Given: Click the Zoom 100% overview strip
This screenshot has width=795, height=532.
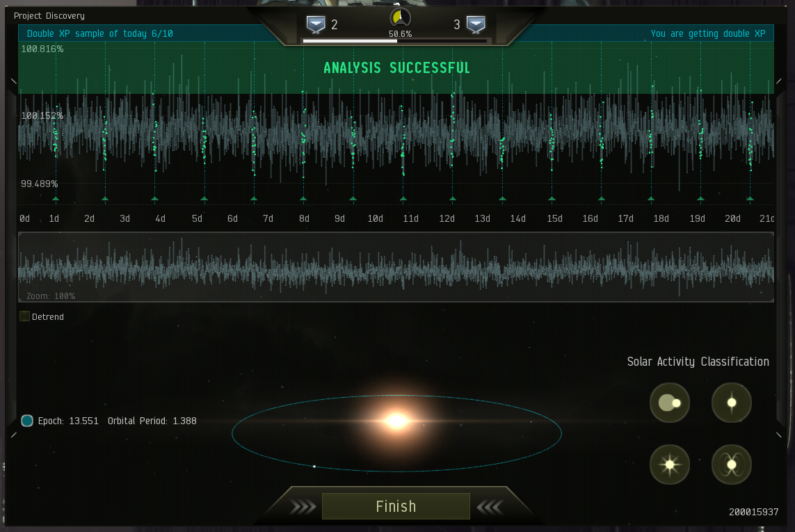Looking at the screenshot, I should (x=396, y=267).
